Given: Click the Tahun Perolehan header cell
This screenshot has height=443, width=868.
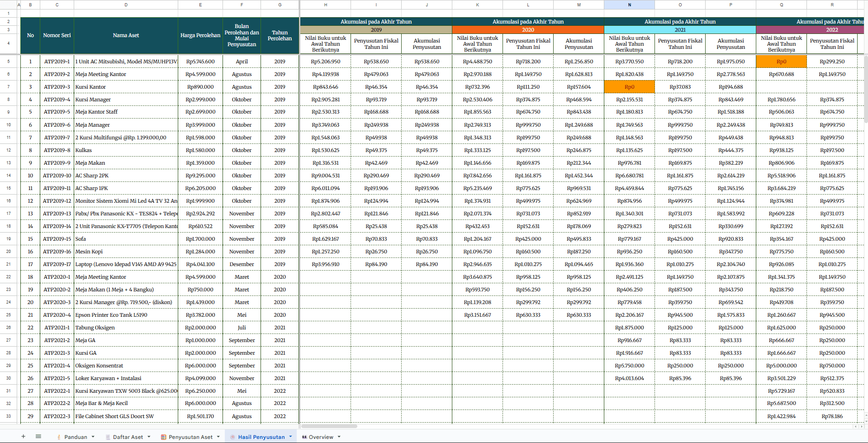Looking at the screenshot, I should [x=280, y=35].
